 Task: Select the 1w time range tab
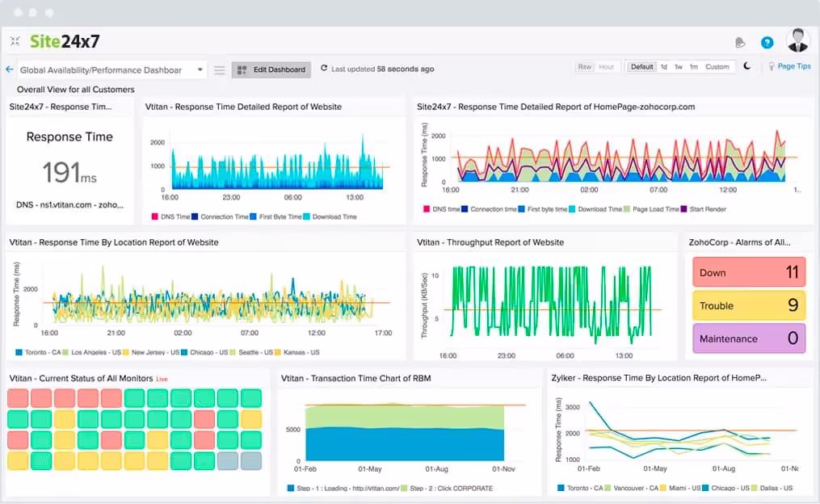click(x=679, y=66)
